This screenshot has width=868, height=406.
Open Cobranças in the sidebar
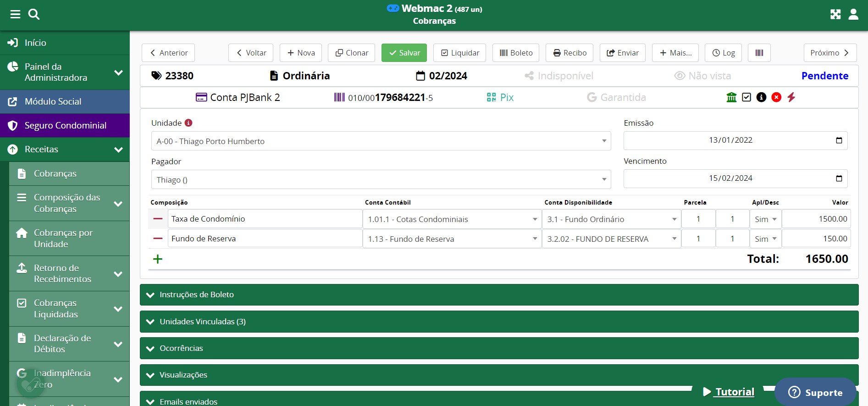coord(55,173)
